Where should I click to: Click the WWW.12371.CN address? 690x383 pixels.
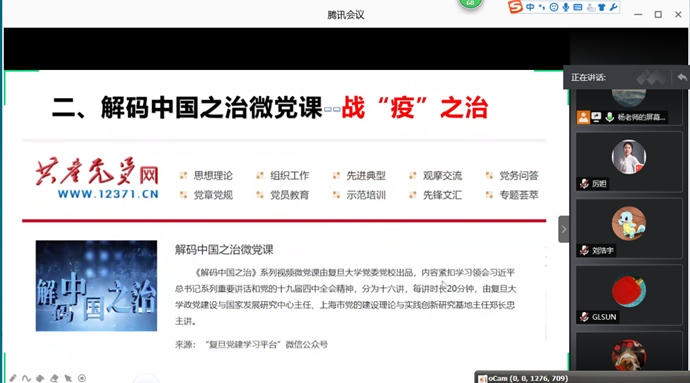coord(108,194)
